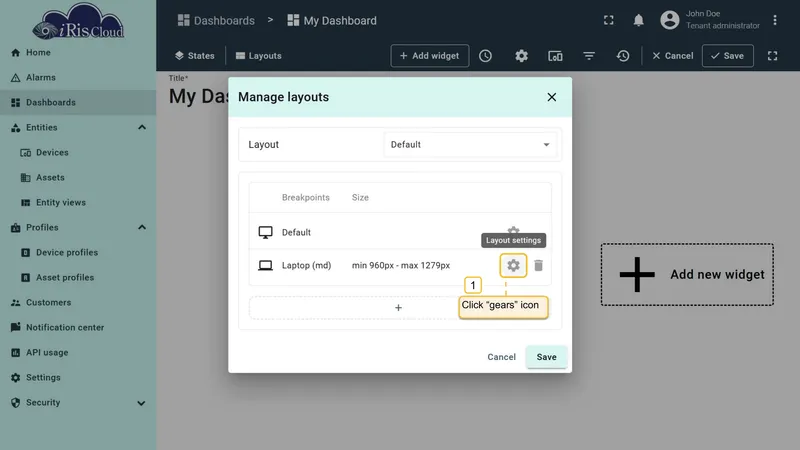Open Dashboards in sidebar

click(78, 103)
